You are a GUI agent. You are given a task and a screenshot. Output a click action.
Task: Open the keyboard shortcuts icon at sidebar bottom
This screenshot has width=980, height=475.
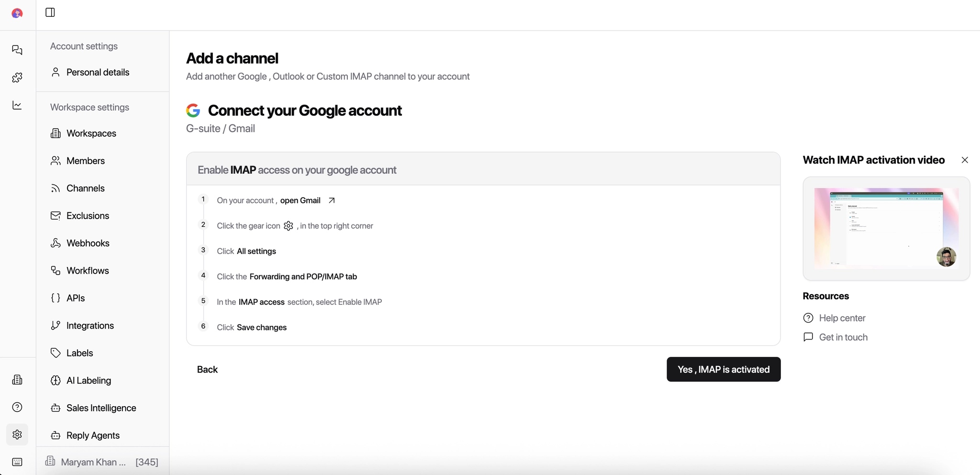17,462
